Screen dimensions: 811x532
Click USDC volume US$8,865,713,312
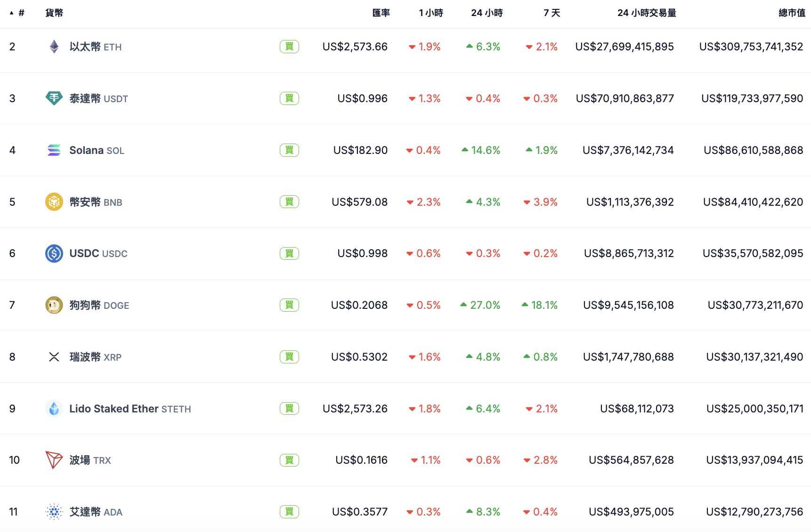click(x=629, y=253)
